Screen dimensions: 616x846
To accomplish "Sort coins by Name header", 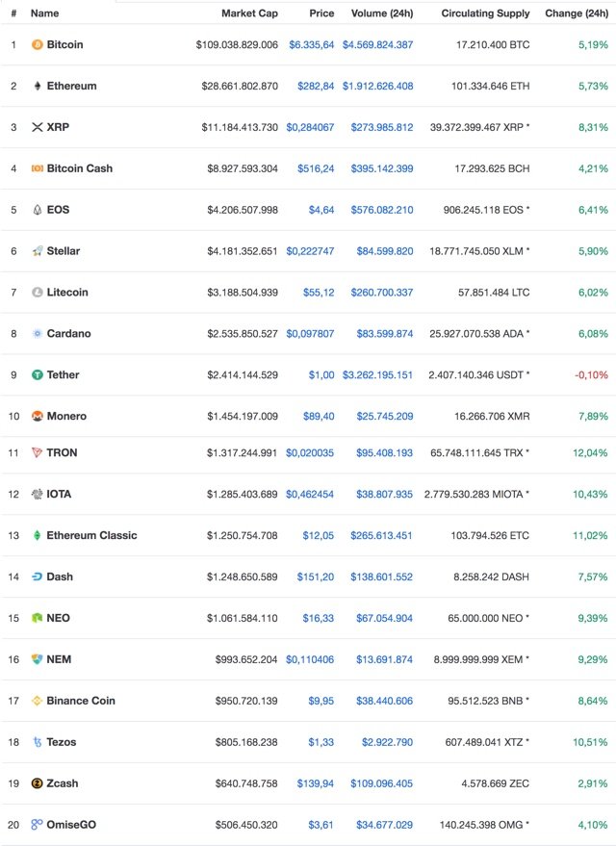I will tap(44, 13).
